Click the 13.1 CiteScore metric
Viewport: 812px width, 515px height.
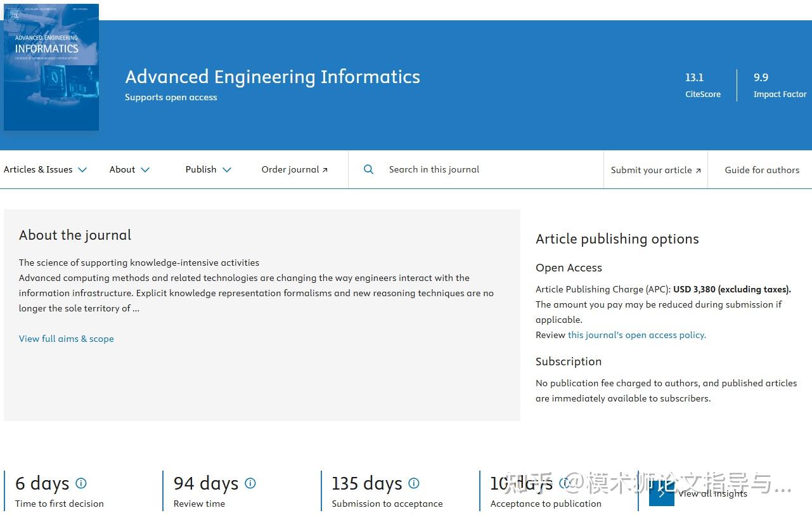(702, 85)
